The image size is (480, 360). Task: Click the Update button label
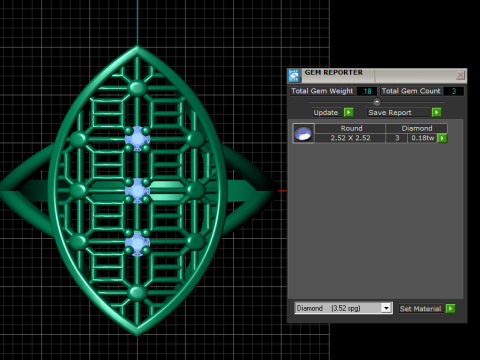click(x=326, y=113)
